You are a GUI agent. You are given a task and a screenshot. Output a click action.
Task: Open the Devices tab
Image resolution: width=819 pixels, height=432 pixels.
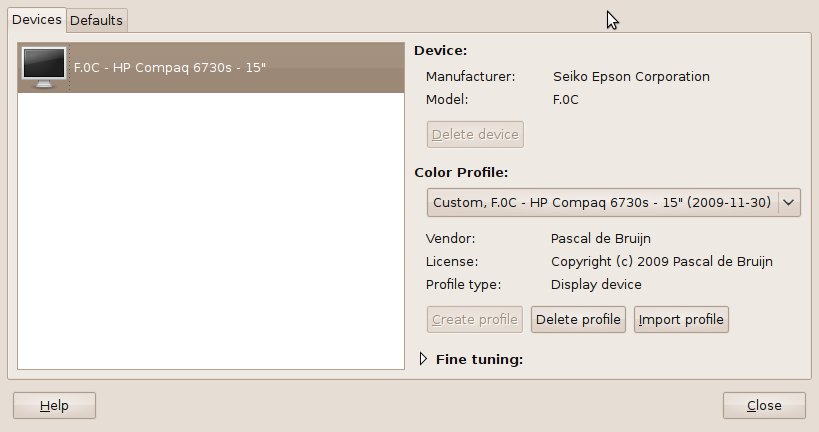[x=37, y=20]
